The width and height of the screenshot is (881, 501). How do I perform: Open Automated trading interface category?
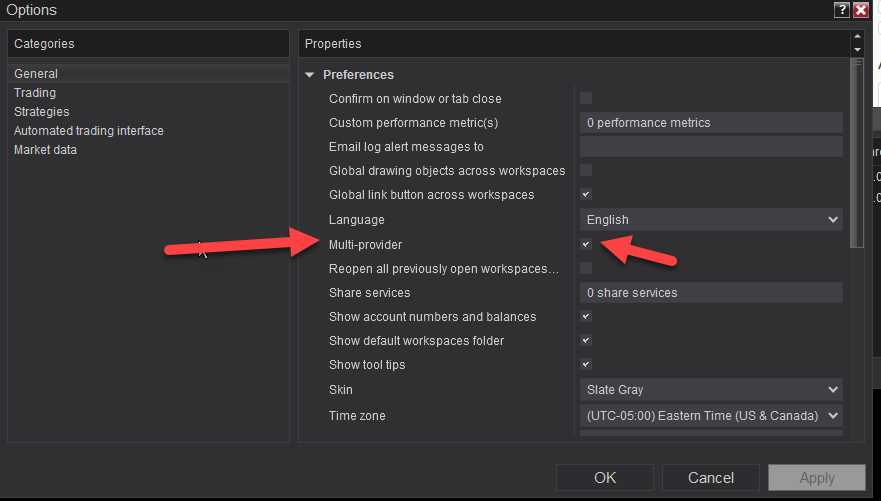pyautogui.click(x=88, y=131)
